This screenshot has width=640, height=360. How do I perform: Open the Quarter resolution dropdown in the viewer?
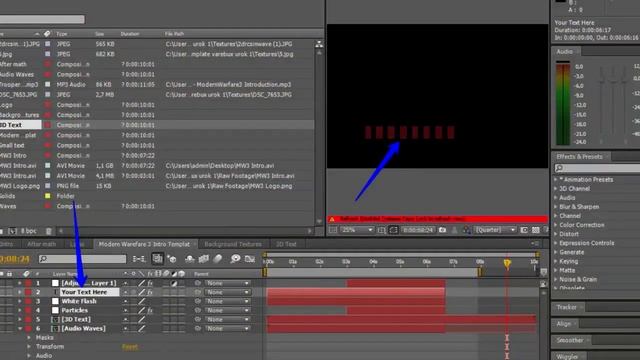[495, 230]
